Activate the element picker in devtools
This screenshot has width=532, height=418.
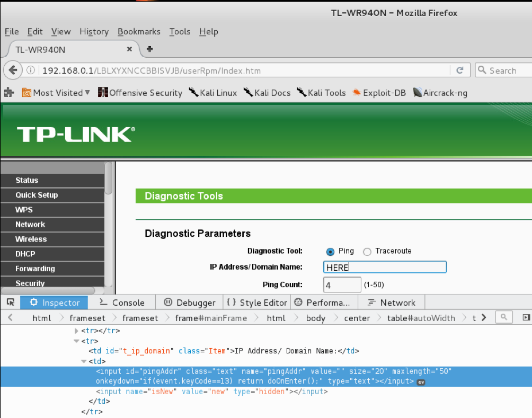[11, 303]
